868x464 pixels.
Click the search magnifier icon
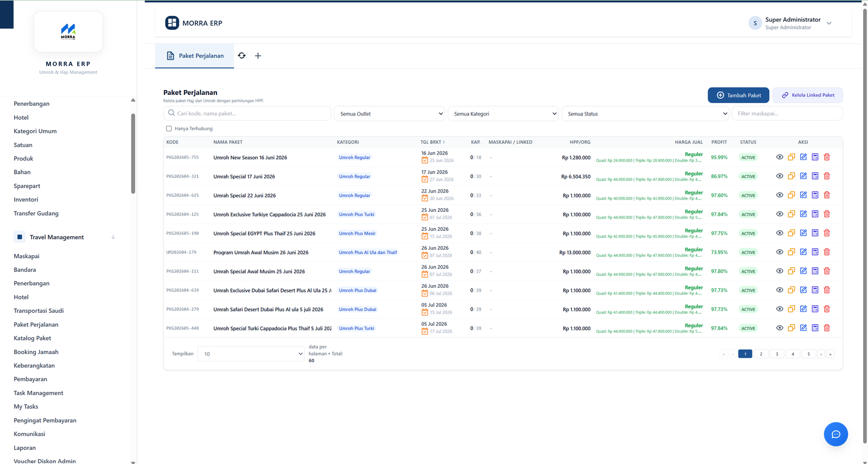click(171, 113)
